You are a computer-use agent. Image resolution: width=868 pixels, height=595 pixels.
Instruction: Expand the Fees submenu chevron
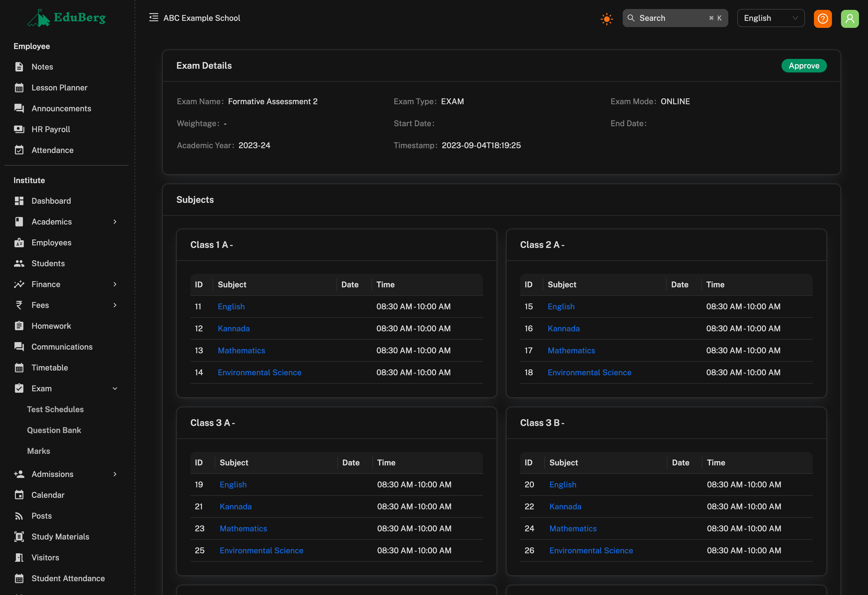(x=115, y=305)
